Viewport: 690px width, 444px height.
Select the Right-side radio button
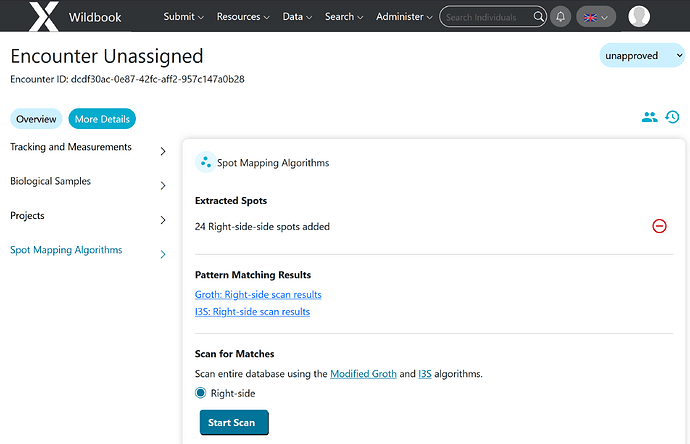pyautogui.click(x=200, y=393)
